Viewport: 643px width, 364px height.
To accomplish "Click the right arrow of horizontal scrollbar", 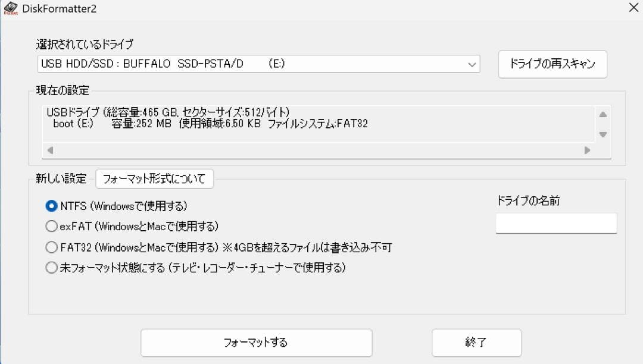I will pos(587,150).
